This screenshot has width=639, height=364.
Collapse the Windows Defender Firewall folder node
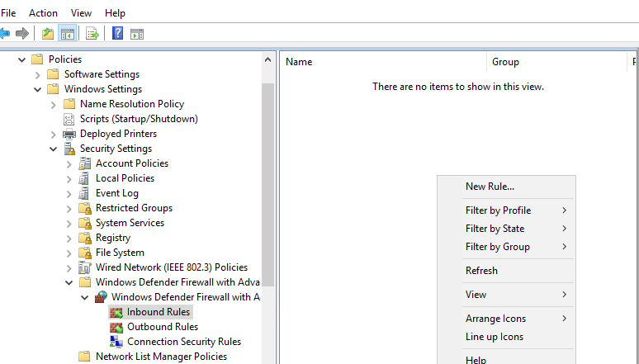pyautogui.click(x=69, y=283)
